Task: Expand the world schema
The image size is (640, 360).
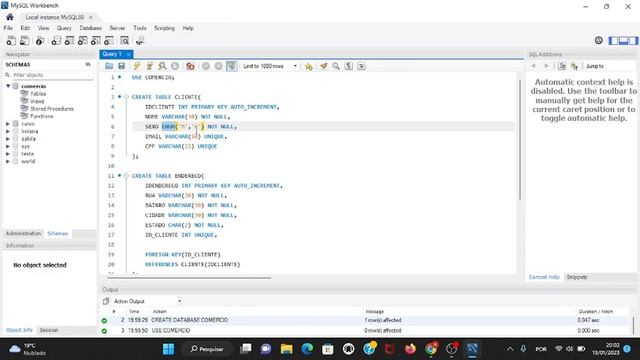Action: [8, 161]
